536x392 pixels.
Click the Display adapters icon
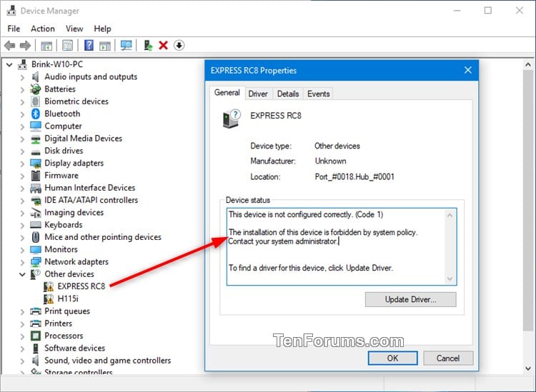click(x=36, y=164)
